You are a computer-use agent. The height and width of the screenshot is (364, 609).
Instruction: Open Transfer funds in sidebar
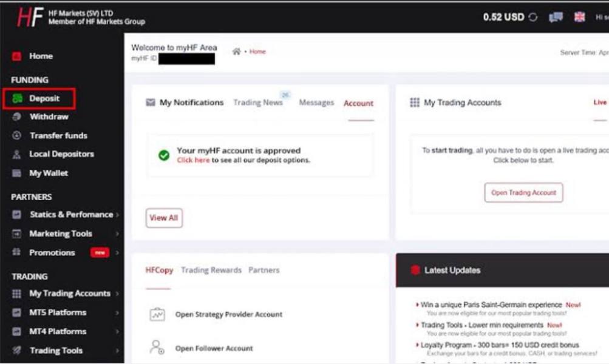tap(59, 136)
